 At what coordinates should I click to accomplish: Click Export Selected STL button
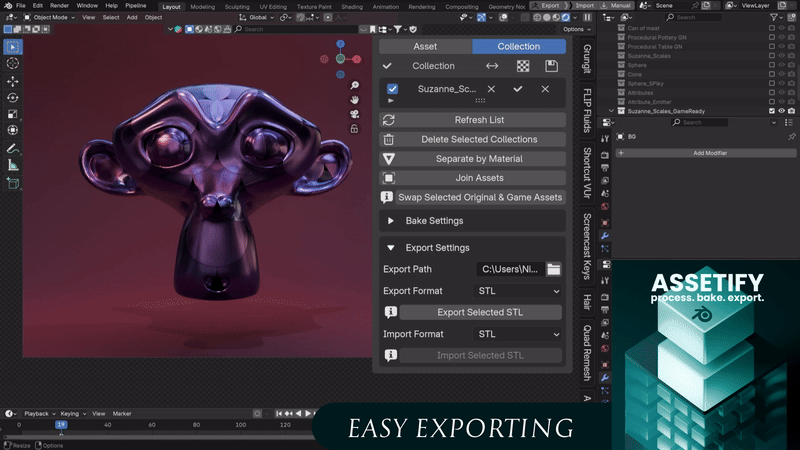pyautogui.click(x=480, y=312)
